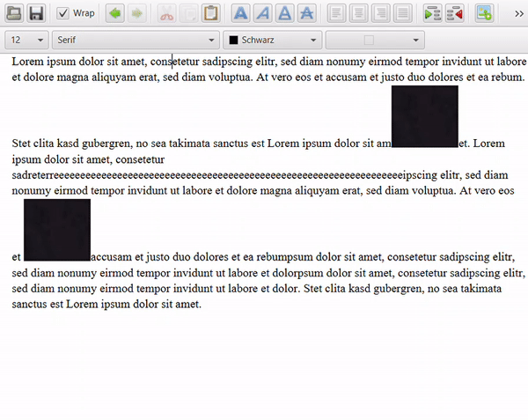Select the dark image before 'accusam'
Image resolution: width=528 pixels, height=420 pixels.
(x=57, y=230)
